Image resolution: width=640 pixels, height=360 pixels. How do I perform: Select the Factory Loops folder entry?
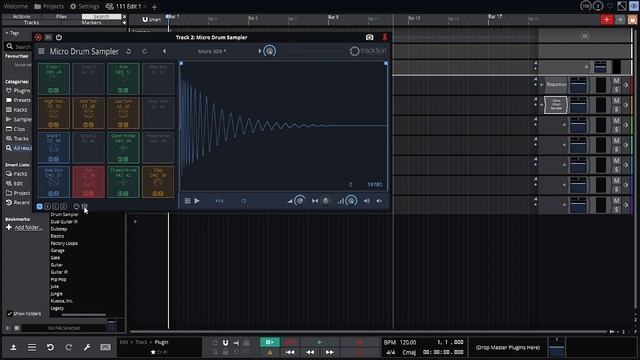coord(64,243)
